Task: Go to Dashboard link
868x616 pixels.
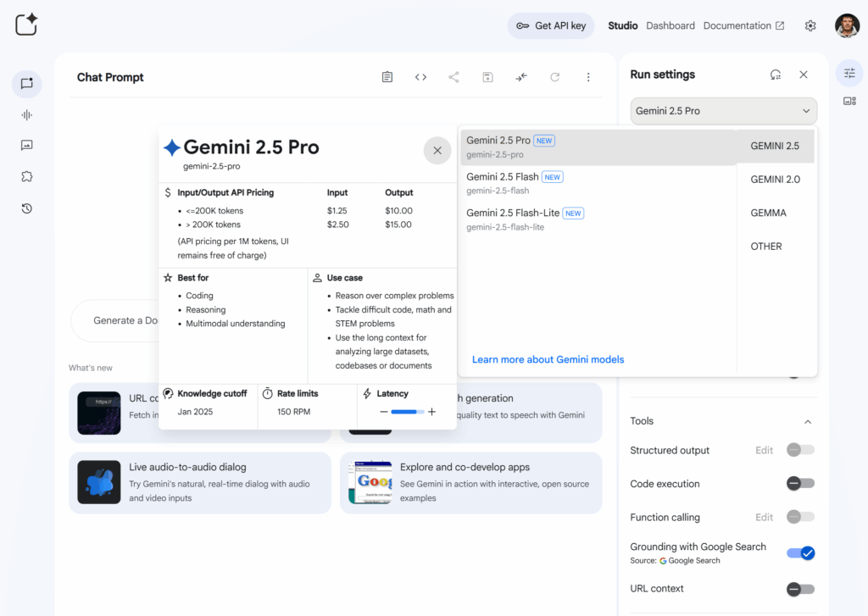Action: coord(670,25)
